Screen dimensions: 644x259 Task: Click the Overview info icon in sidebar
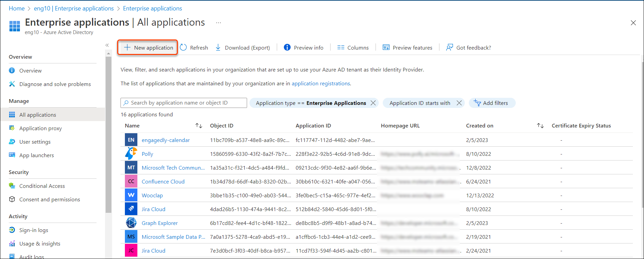coord(12,70)
